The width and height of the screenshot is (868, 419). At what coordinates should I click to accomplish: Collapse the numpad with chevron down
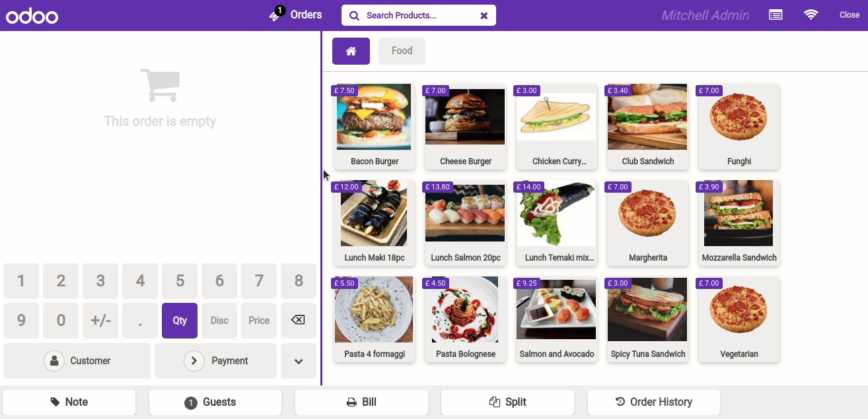click(x=299, y=361)
